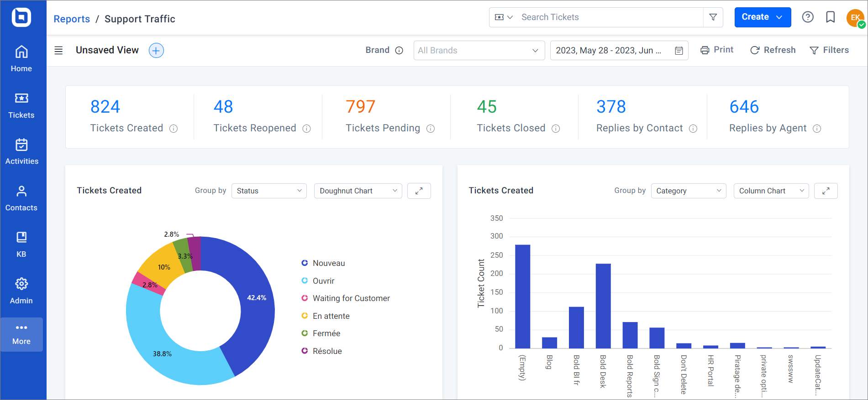Toggle the hamburger views list icon
This screenshot has height=400, width=868.
click(x=58, y=50)
